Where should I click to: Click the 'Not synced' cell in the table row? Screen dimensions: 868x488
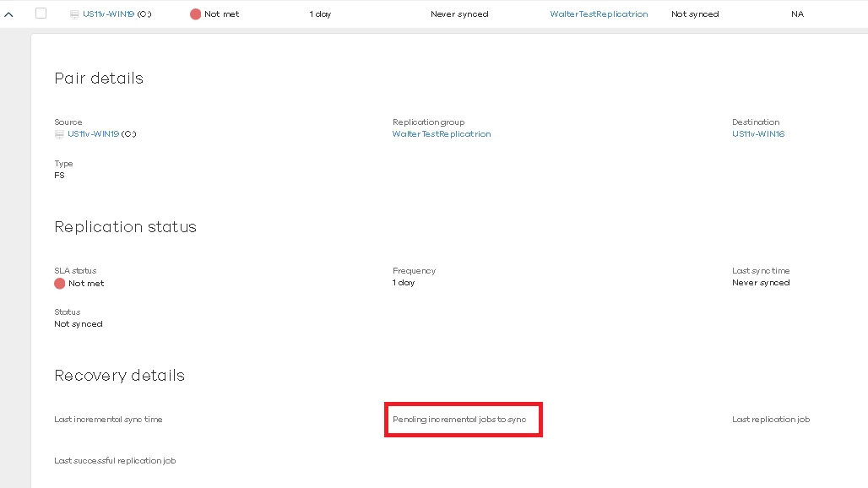pos(695,14)
